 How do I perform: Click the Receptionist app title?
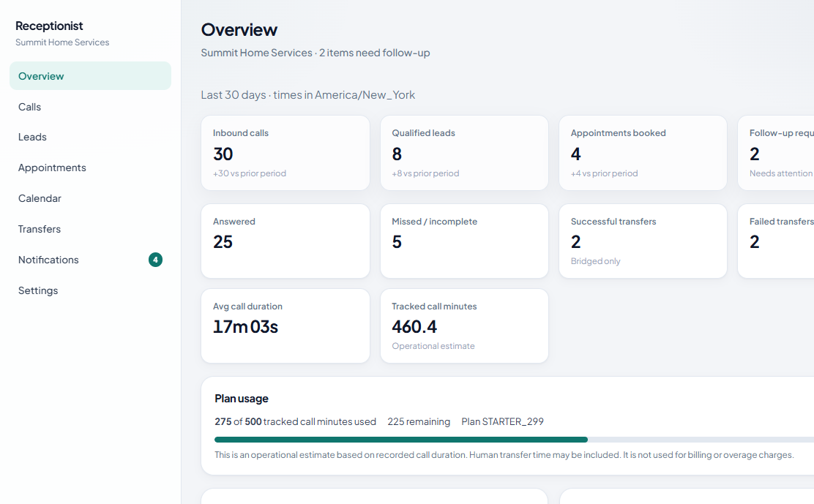point(49,26)
